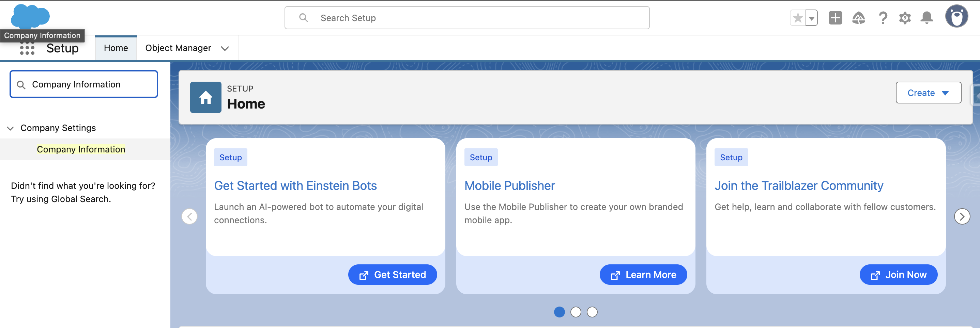Screen dimensions: 980x328
Task: Open the Favorites list dropdown arrow
Action: pos(811,18)
